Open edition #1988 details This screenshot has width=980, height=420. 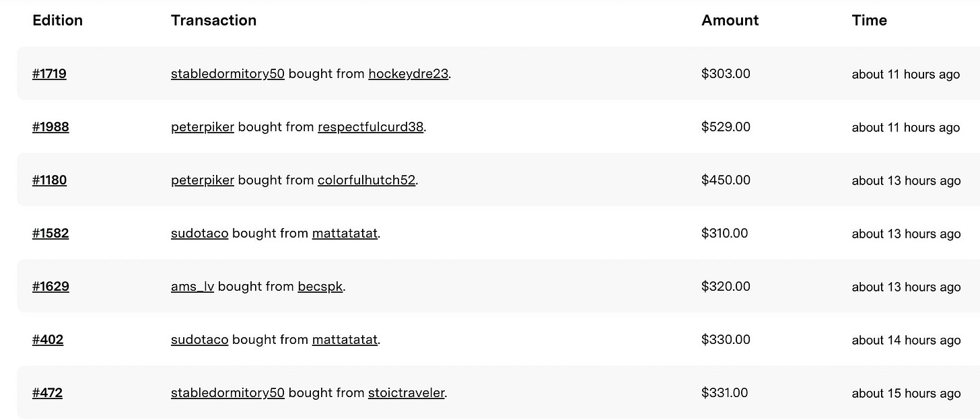click(50, 127)
